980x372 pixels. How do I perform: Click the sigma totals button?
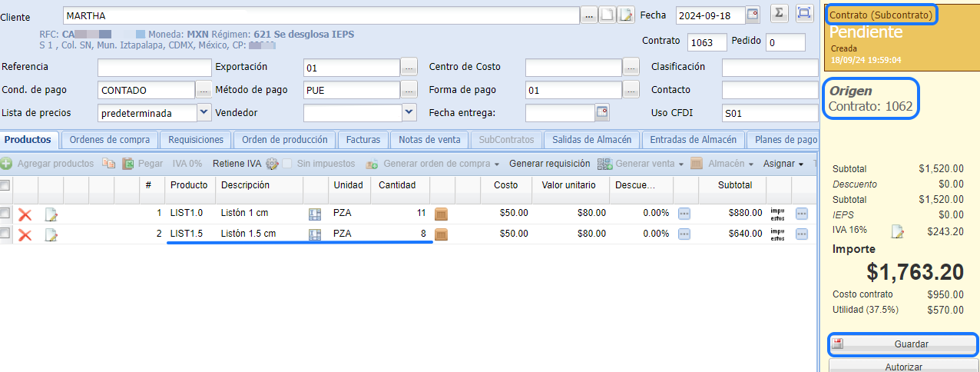pos(779,14)
